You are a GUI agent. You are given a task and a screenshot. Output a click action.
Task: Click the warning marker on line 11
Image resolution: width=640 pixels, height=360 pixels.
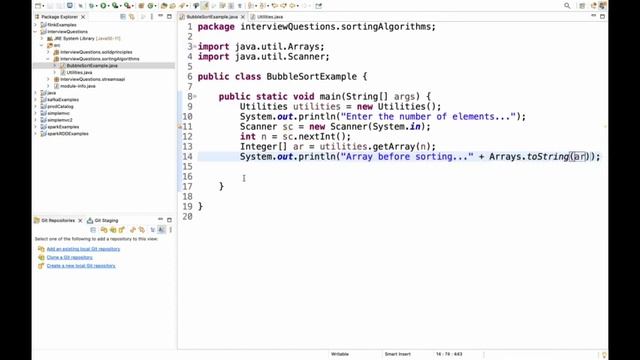(x=180, y=127)
